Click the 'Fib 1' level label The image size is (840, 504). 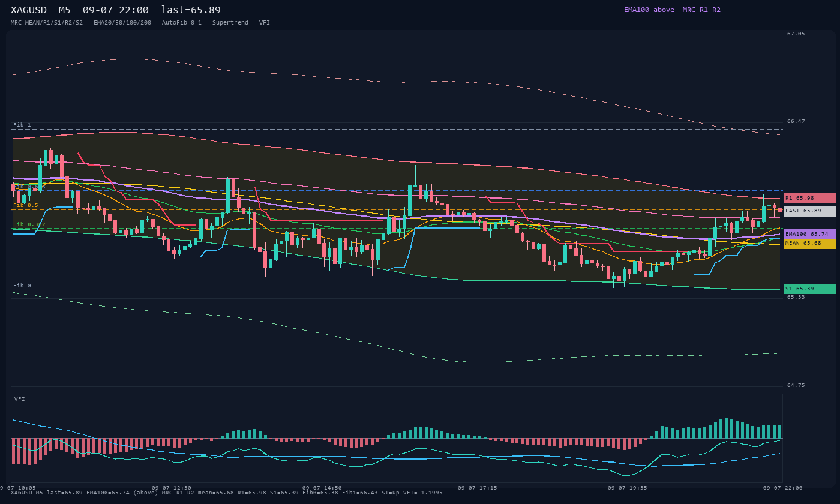(x=22, y=125)
